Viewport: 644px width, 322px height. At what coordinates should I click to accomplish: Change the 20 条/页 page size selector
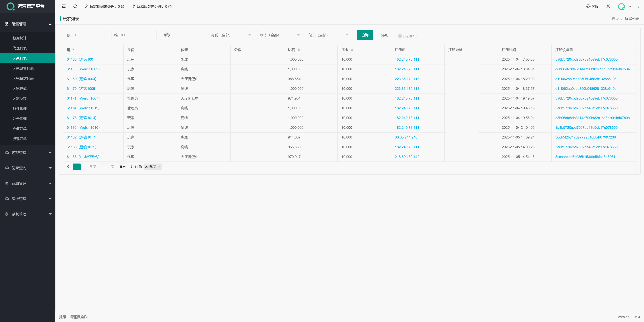pyautogui.click(x=153, y=167)
